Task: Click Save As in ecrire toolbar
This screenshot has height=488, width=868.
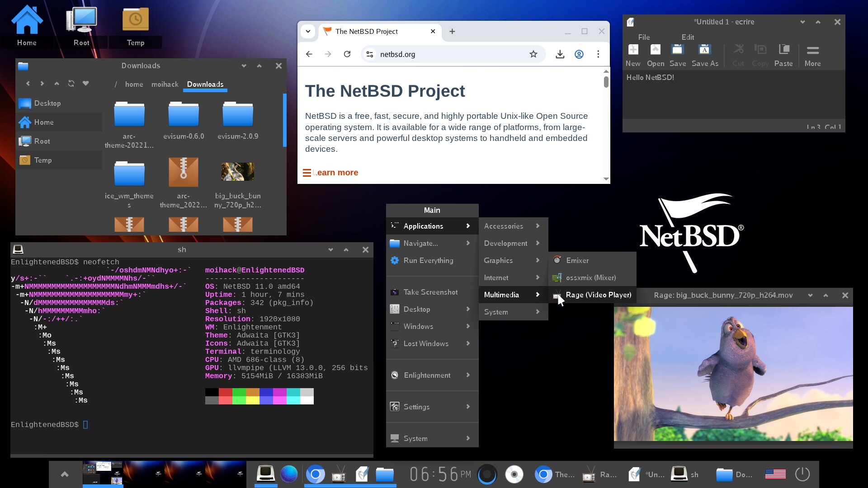Action: pos(705,56)
